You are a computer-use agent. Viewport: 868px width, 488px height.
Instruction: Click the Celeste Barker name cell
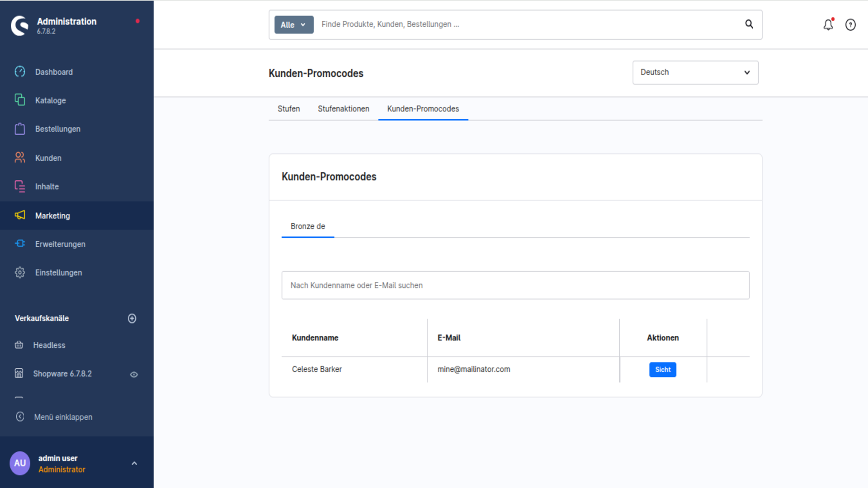coord(317,369)
